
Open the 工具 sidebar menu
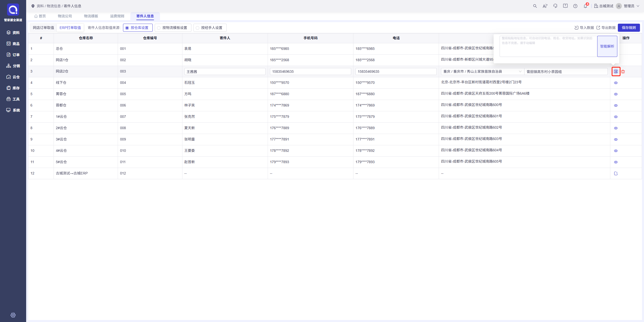click(x=13, y=99)
